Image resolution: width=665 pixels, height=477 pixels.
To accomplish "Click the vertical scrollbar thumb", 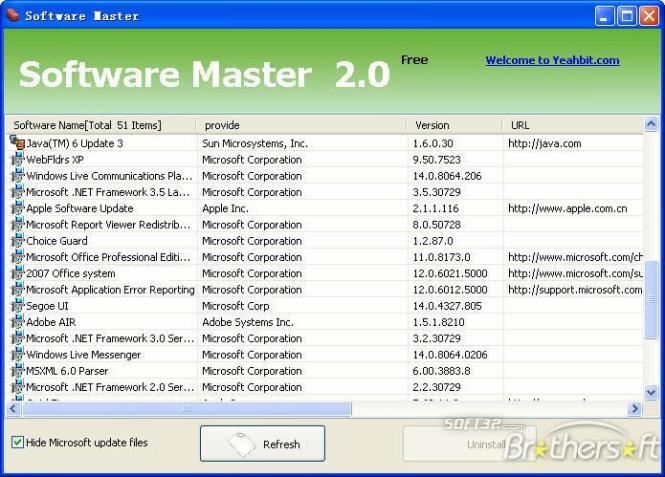I will click(651, 300).
